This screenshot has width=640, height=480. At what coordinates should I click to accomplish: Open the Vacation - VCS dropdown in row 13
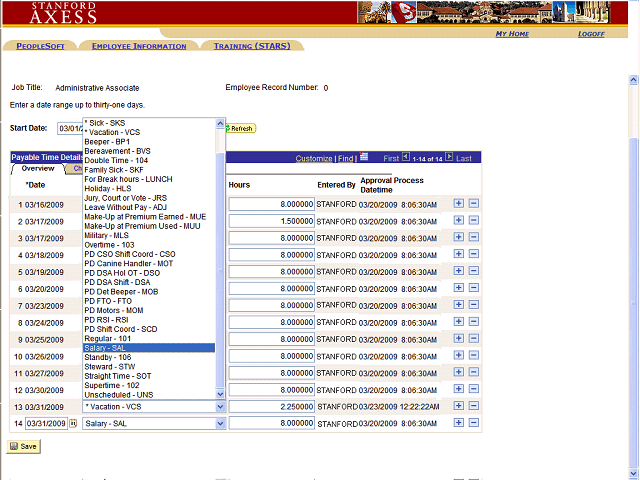pos(154,407)
